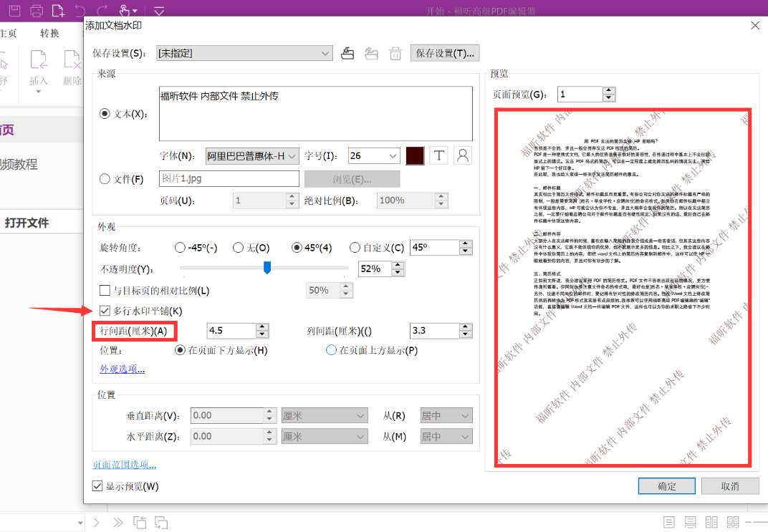Select the Text source radio button
Viewport: 768px width, 532px height.
[105, 114]
